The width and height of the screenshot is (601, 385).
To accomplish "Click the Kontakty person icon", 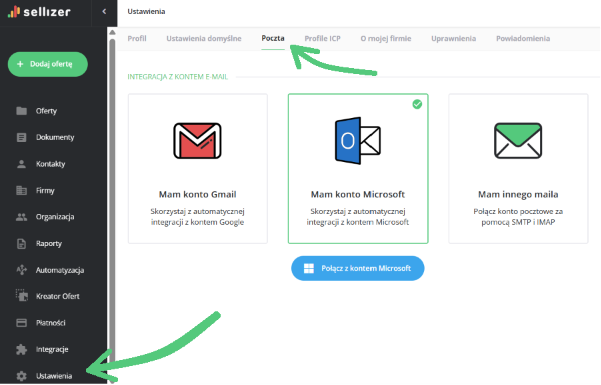I will [21, 164].
